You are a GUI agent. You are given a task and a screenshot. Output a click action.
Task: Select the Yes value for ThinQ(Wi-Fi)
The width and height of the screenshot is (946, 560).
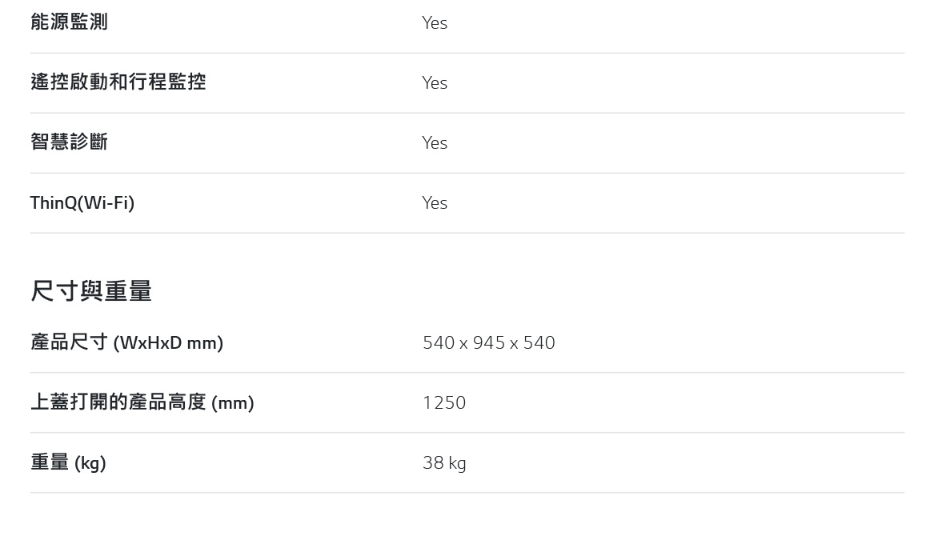435,202
